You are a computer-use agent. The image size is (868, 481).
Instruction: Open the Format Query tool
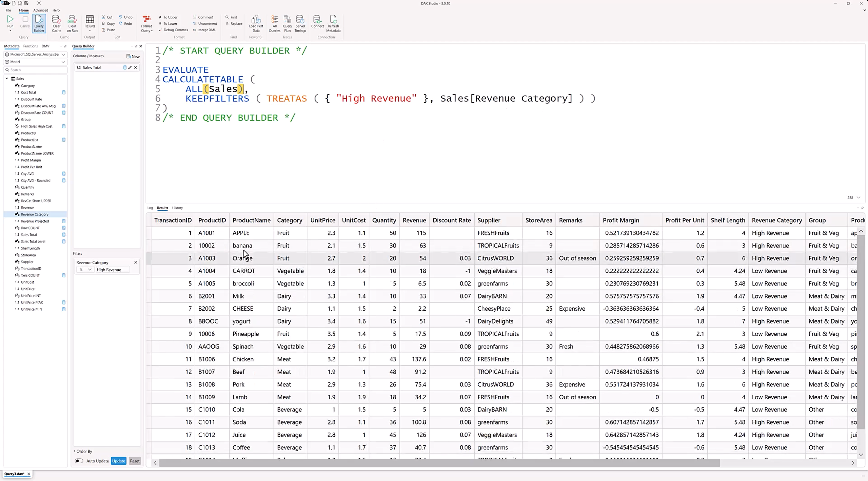(146, 23)
